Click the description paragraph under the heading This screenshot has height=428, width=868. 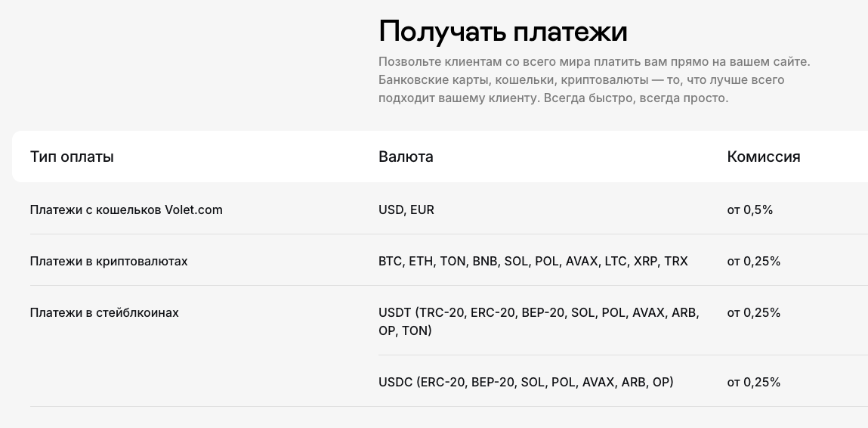[x=594, y=80]
